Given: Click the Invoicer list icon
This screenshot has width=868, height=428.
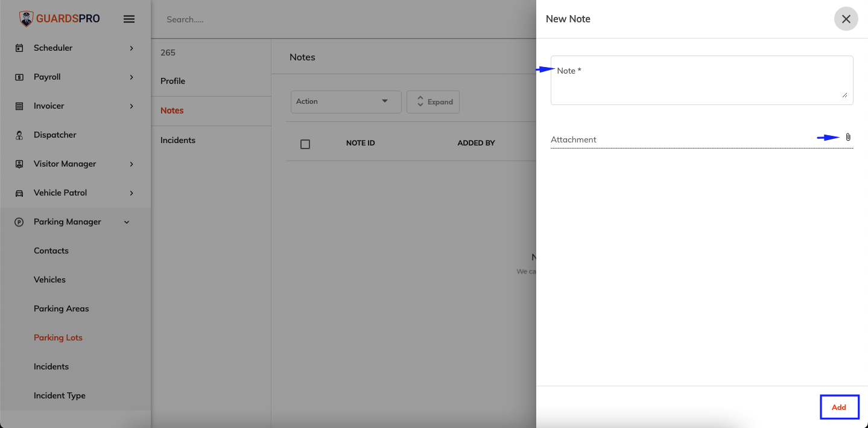Looking at the screenshot, I should pos(19,106).
